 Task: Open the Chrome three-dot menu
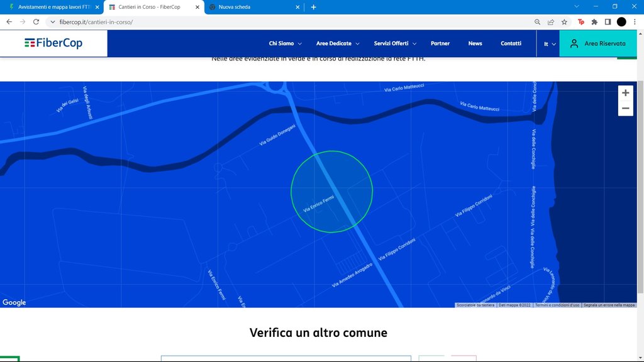pyautogui.click(x=635, y=22)
